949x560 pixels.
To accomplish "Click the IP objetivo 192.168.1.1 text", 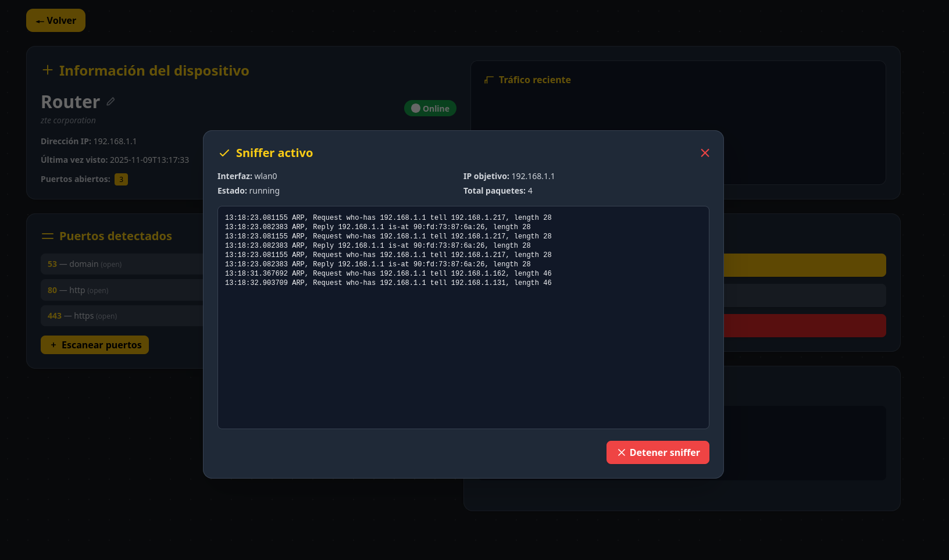I will click(x=509, y=176).
